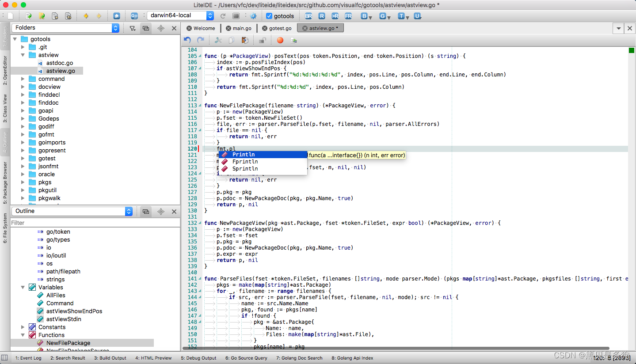636x364 pixels.
Task: Open the Class View side tab
Action: tap(5, 109)
